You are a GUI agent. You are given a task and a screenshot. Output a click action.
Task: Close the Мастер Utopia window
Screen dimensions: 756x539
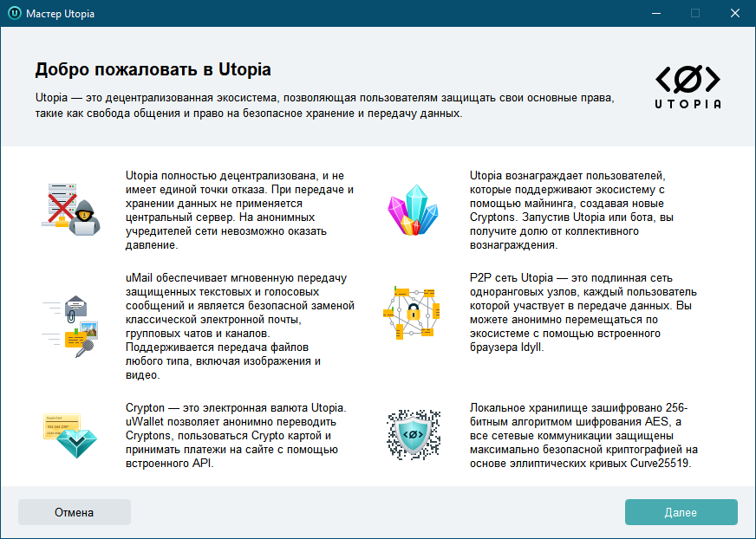[x=735, y=13]
